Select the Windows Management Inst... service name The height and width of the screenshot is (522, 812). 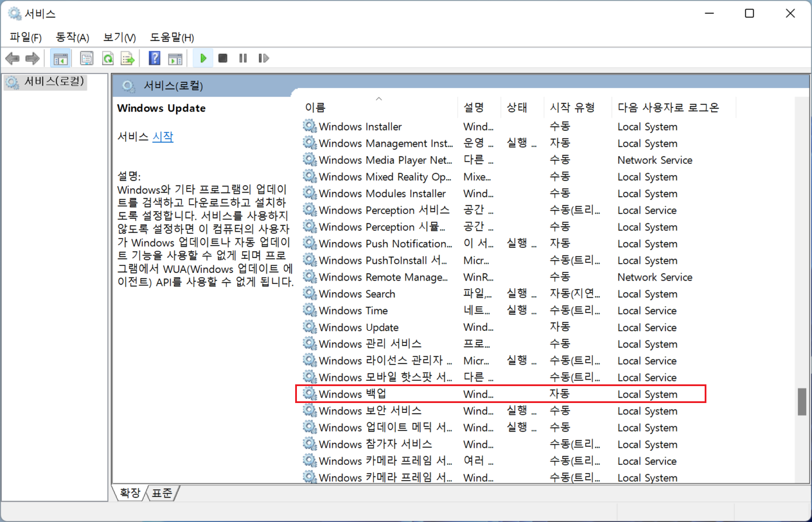coord(386,143)
